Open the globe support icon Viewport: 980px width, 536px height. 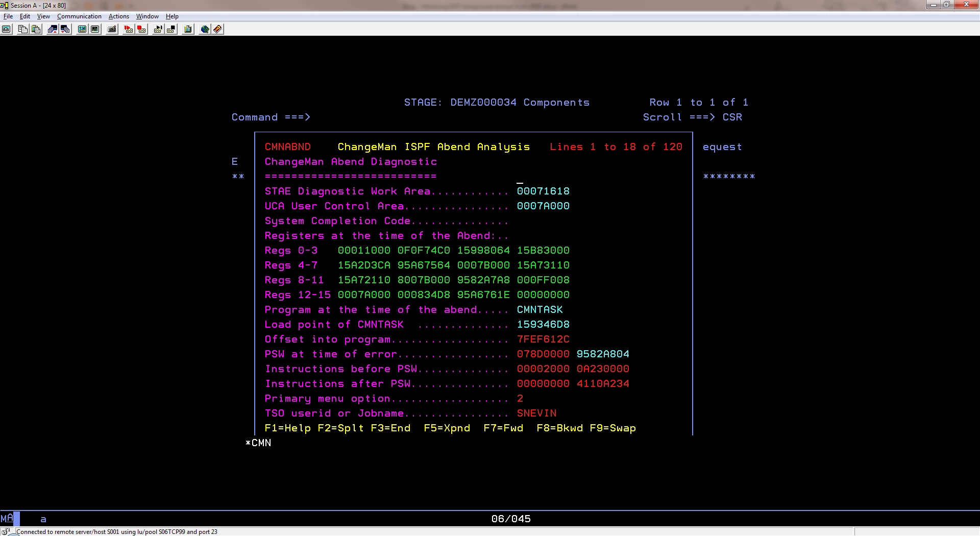coord(205,29)
